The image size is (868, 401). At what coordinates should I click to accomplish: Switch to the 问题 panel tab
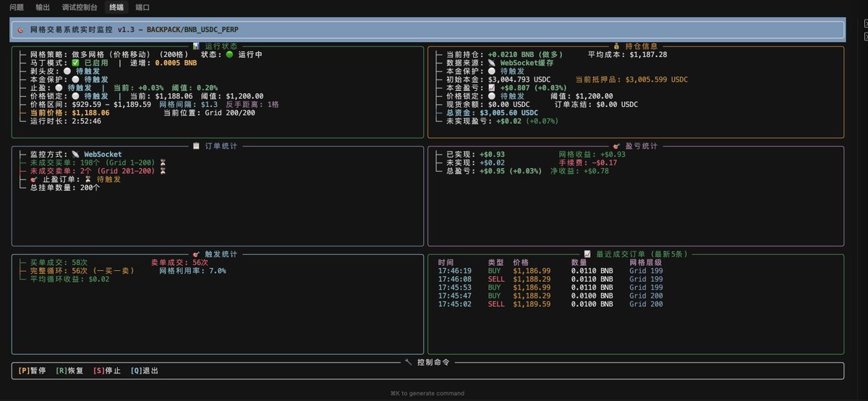17,7
